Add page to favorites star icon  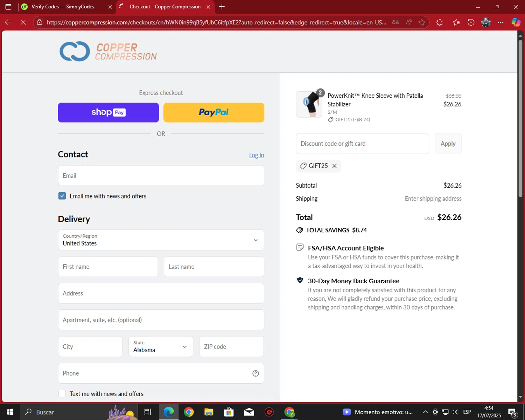[x=422, y=22]
